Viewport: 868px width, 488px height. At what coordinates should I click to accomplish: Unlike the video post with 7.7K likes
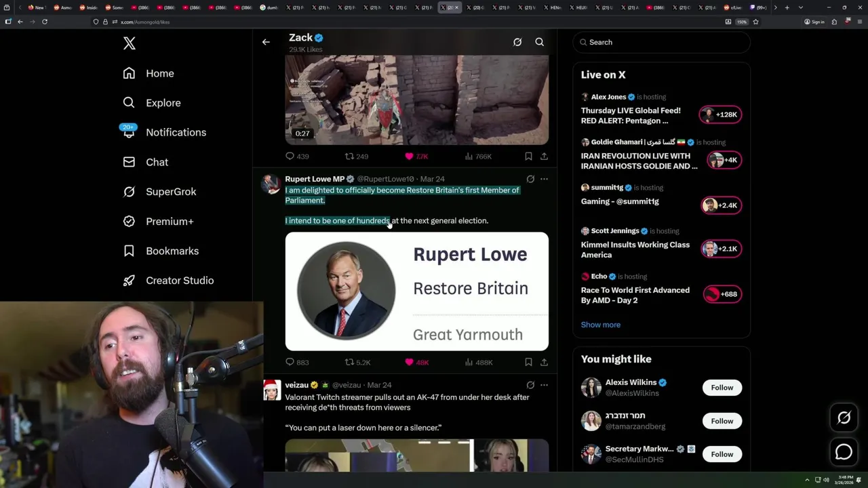416,157
